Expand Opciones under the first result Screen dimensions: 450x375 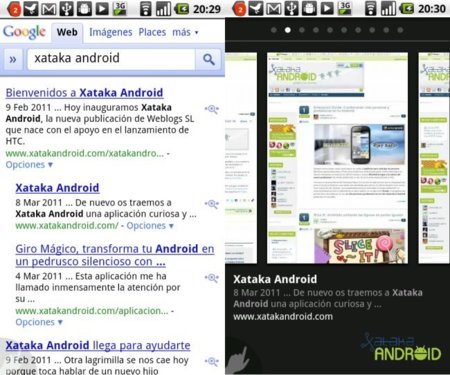point(29,165)
